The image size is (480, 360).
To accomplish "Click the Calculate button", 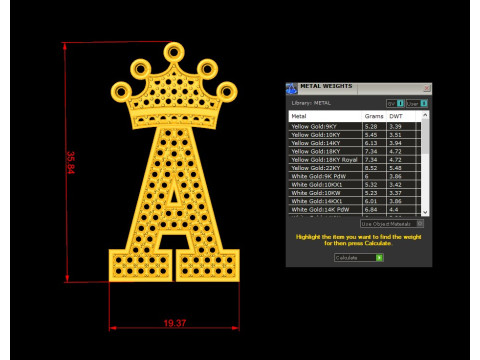I will click(359, 258).
